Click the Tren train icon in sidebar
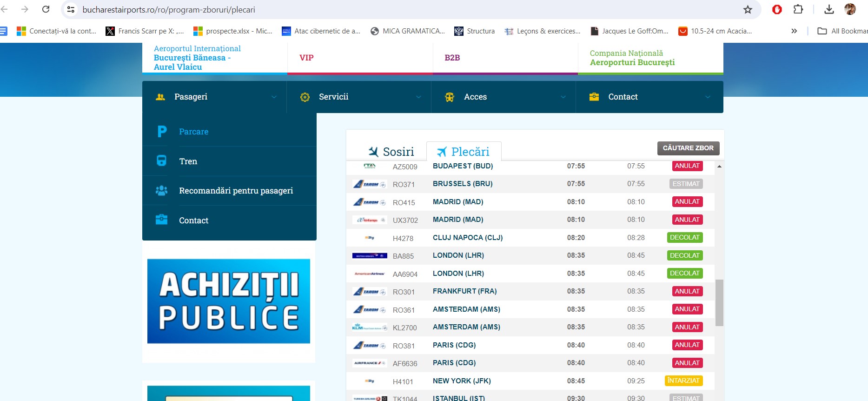868x401 pixels. 161,161
